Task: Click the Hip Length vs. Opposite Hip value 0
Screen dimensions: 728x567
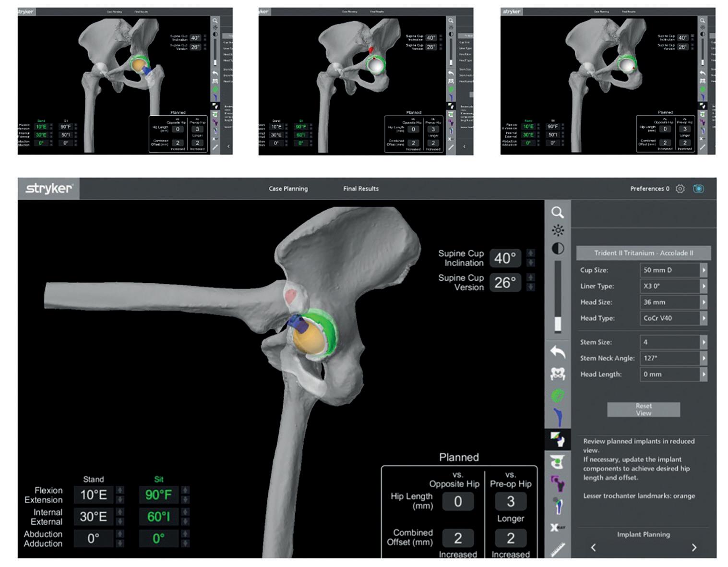Action: click(x=458, y=502)
